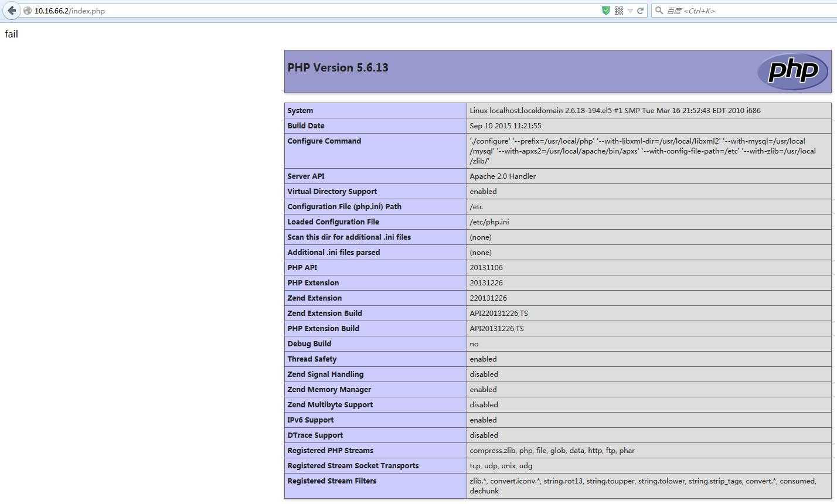
Task: Click the "fail" text at page top
Action: pyautogui.click(x=11, y=34)
